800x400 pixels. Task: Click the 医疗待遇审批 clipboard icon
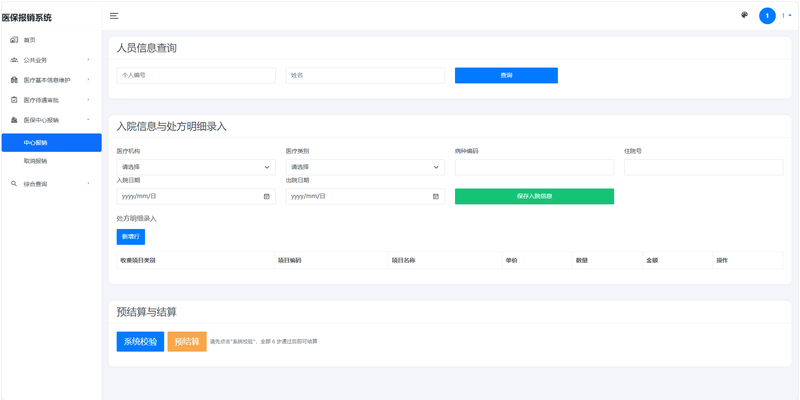point(14,100)
